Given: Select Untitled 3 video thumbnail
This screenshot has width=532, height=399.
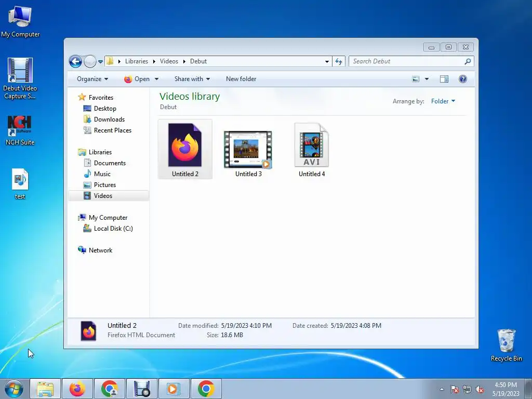Looking at the screenshot, I should (248, 153).
